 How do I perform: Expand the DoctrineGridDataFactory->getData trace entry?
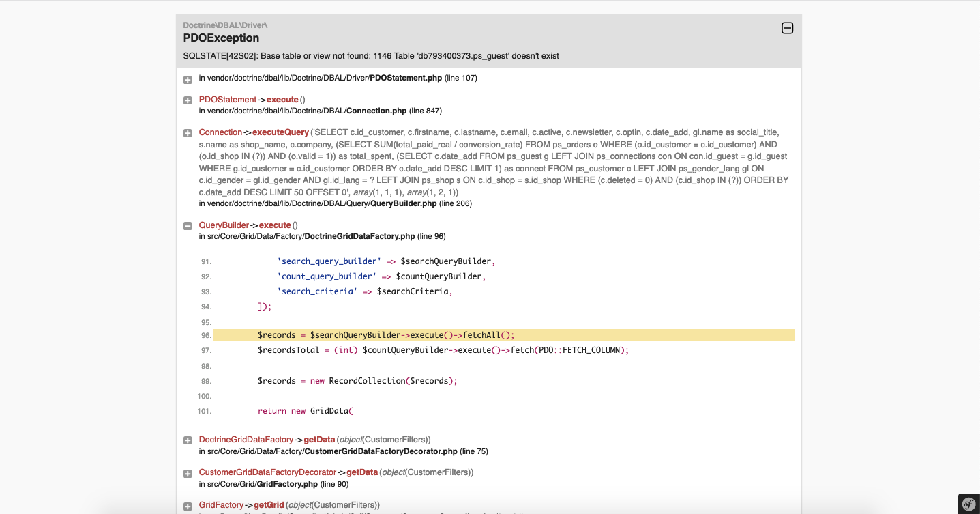(x=188, y=440)
